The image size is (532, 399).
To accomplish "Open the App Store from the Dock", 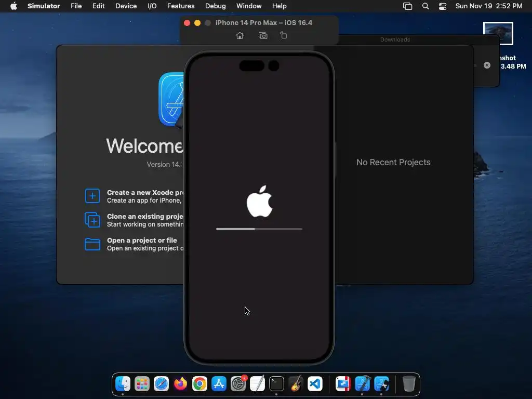I will [x=219, y=384].
